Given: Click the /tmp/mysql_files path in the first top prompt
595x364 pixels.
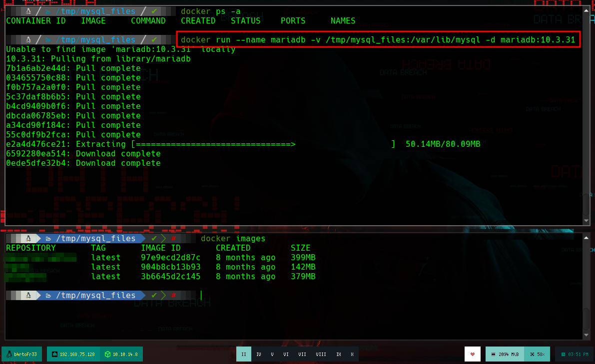Looking at the screenshot, I should [x=95, y=11].
